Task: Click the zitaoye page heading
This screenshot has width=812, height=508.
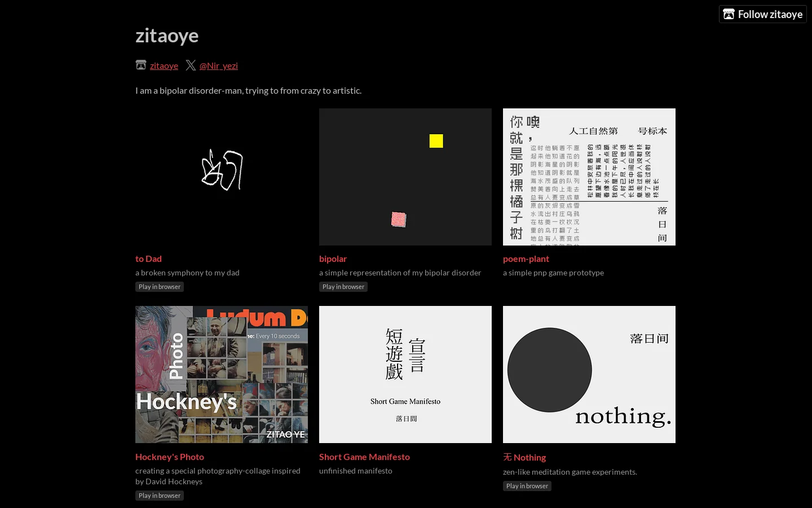Action: click(x=167, y=36)
